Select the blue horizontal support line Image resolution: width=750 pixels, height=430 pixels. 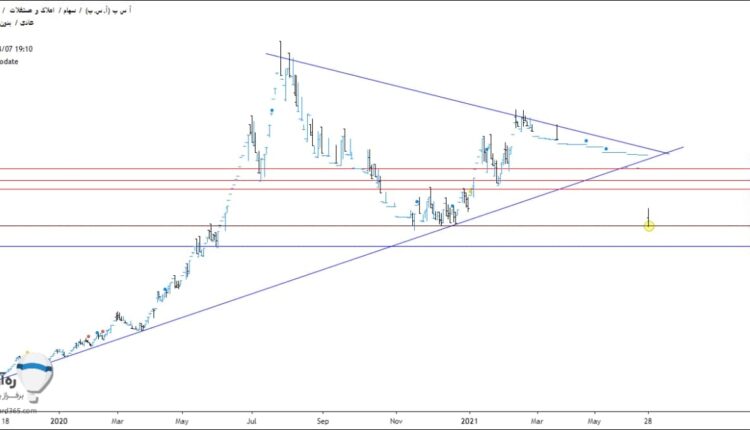[x=300, y=246]
